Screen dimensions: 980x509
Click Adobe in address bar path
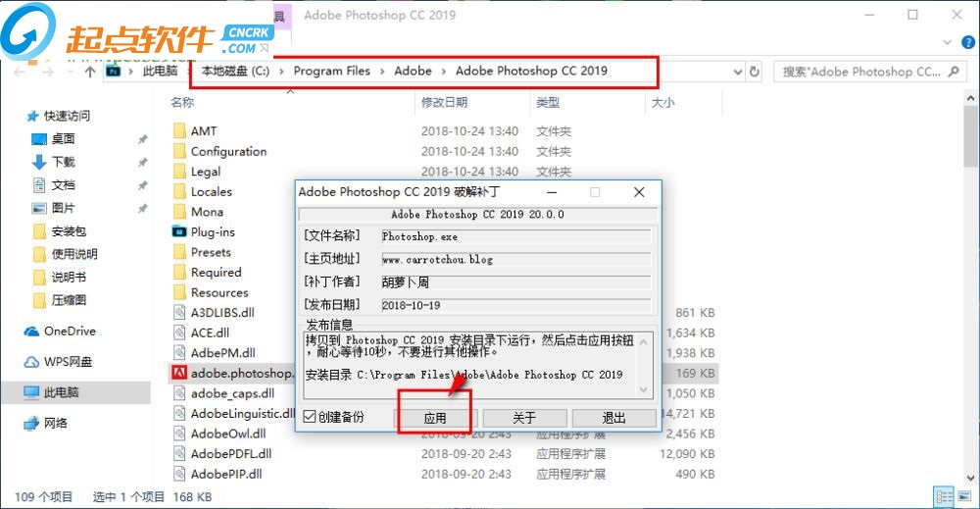click(413, 71)
